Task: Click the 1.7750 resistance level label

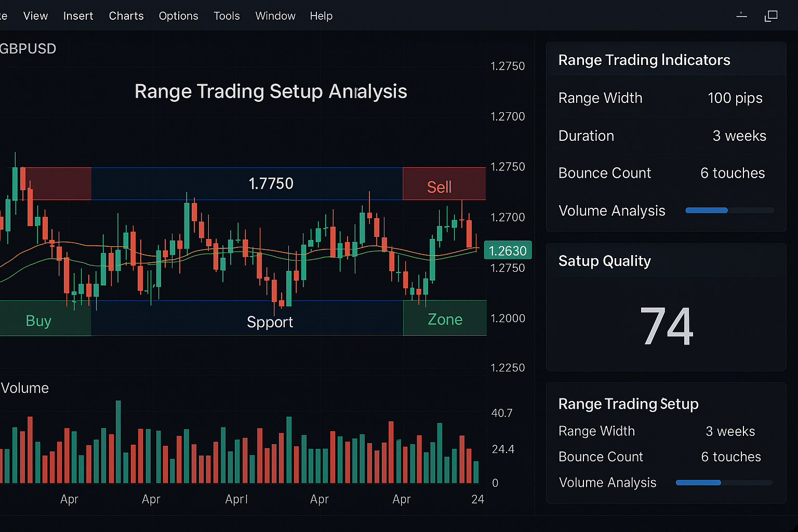Action: coord(271,183)
